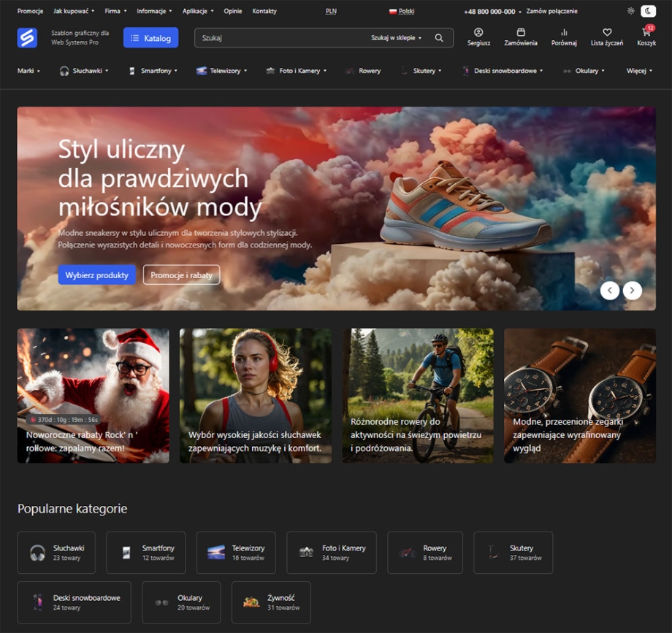Switch to dark theme moon icon
672x633 pixels.
(x=648, y=11)
